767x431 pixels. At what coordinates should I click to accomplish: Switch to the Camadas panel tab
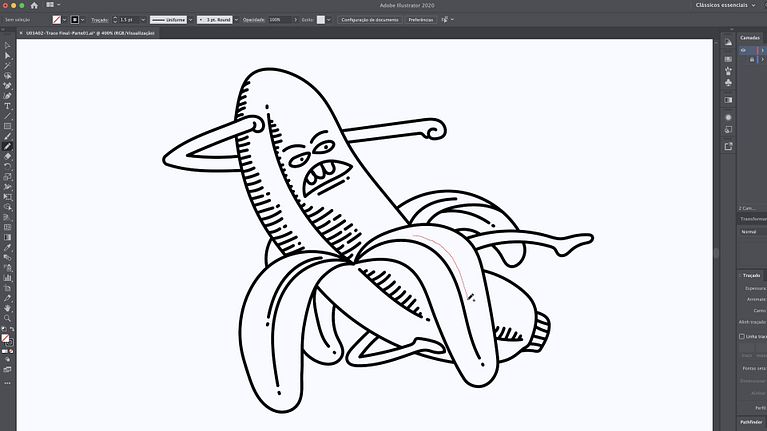coord(749,38)
